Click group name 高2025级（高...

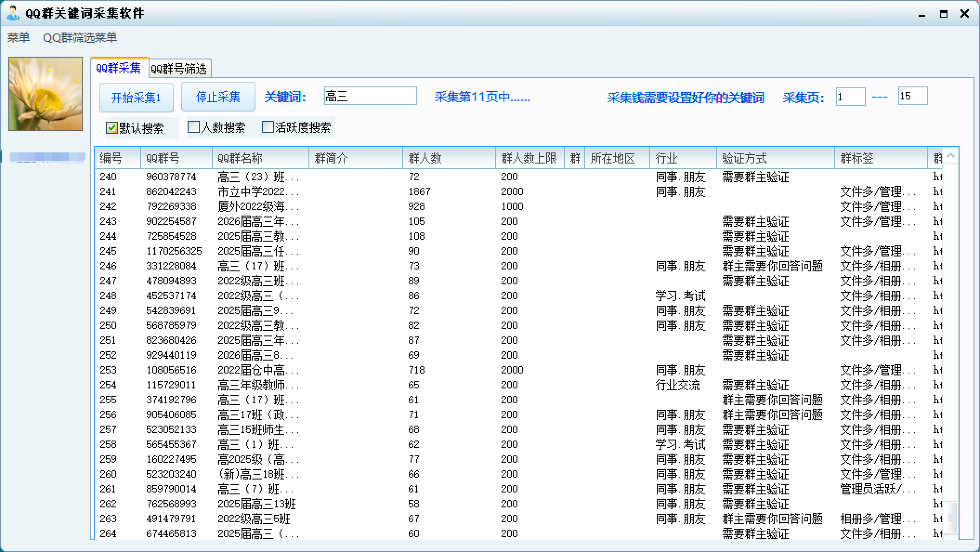point(258,459)
